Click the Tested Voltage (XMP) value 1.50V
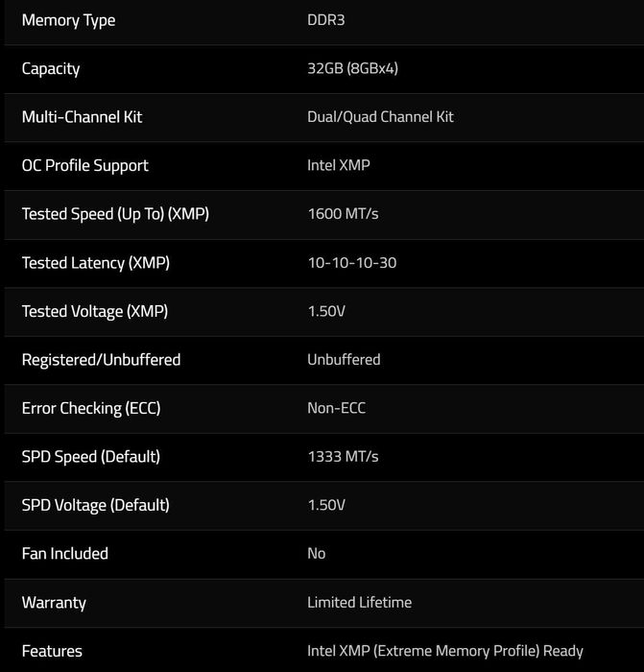Screen dimensions: 644x672 [x=326, y=311]
